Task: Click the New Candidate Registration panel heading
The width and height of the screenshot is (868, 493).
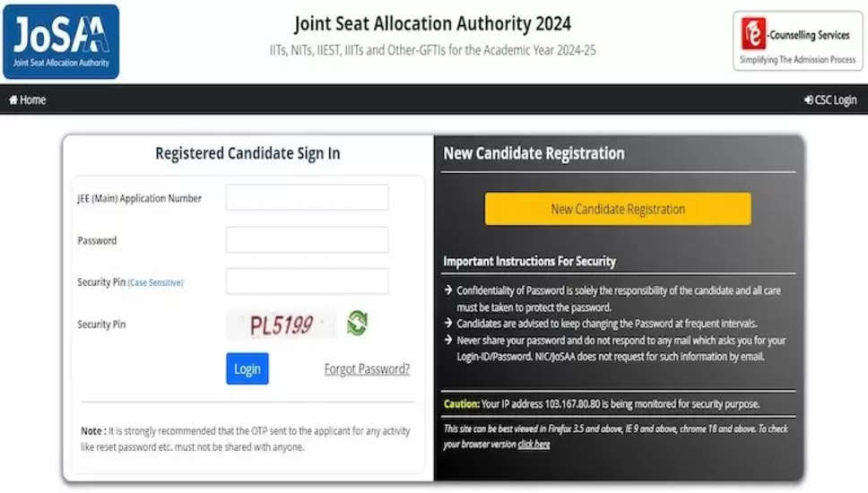Action: coord(534,153)
